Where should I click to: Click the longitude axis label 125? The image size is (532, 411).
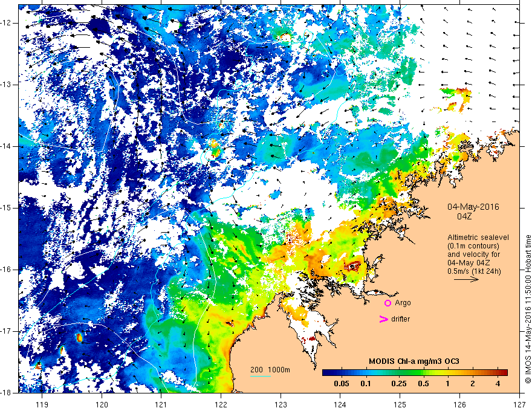[x=400, y=404]
